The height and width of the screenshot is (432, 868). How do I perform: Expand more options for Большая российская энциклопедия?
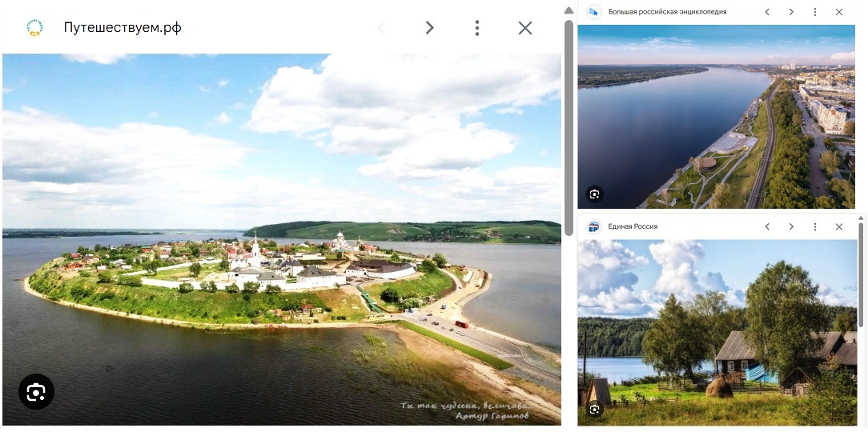tap(815, 12)
